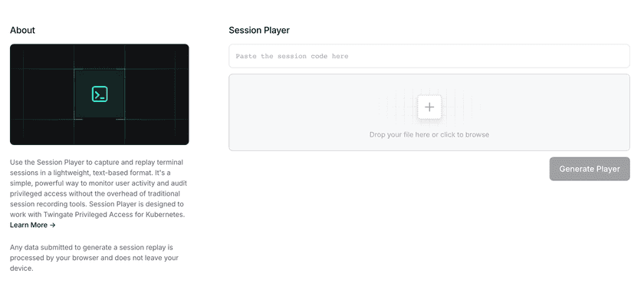This screenshot has width=644, height=290.
Task: Select the teal square framing the terminal icon
Action: pos(100,94)
